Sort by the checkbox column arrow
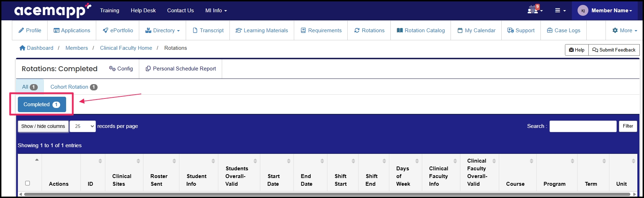This screenshot has width=644, height=198. click(37, 160)
